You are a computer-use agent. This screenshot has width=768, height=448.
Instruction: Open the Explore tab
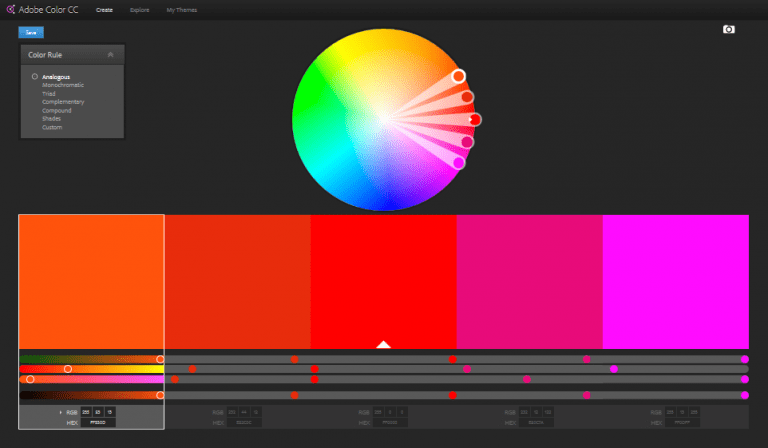140,10
